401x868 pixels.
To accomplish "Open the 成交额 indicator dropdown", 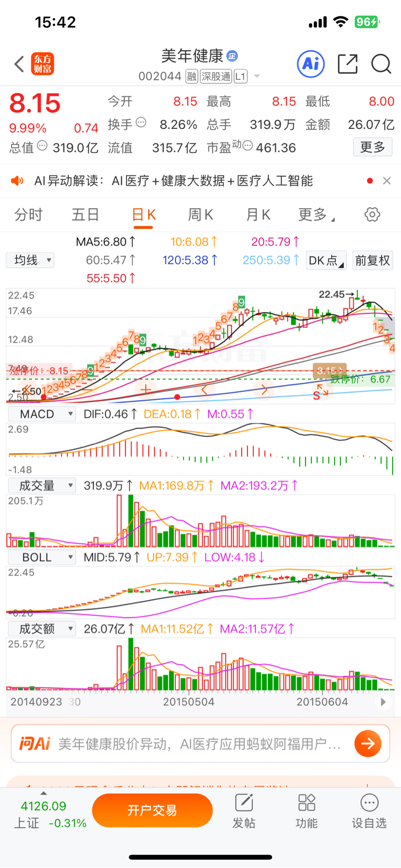I will pos(42,629).
